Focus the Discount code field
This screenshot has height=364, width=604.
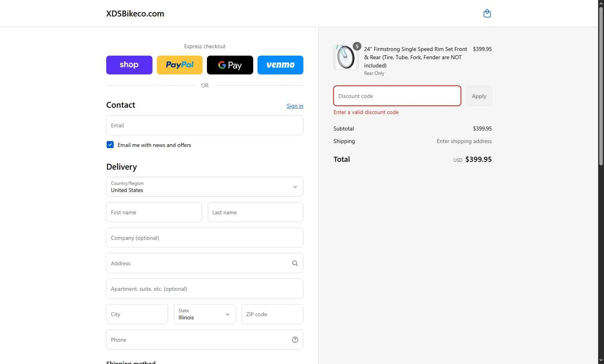[397, 96]
